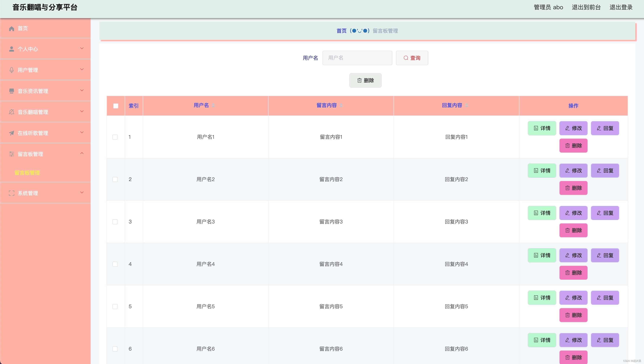Image resolution: width=644 pixels, height=364 pixels.
Task: Click pencil icon of 回复 in row 4
Action: pos(599,255)
